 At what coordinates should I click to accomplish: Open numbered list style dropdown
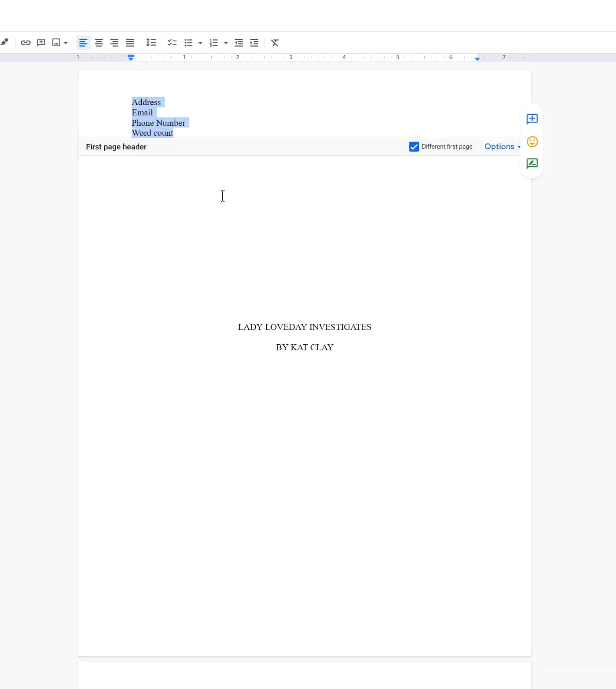226,43
